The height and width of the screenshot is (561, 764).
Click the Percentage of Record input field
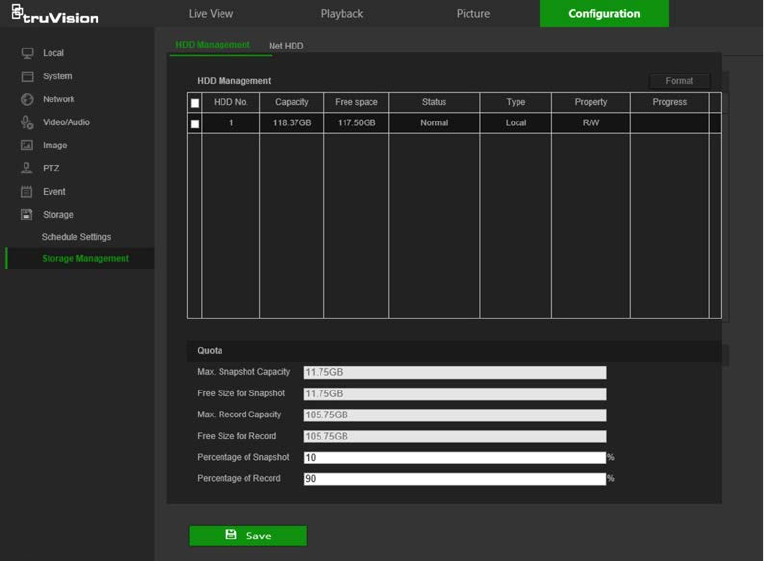[x=455, y=479]
